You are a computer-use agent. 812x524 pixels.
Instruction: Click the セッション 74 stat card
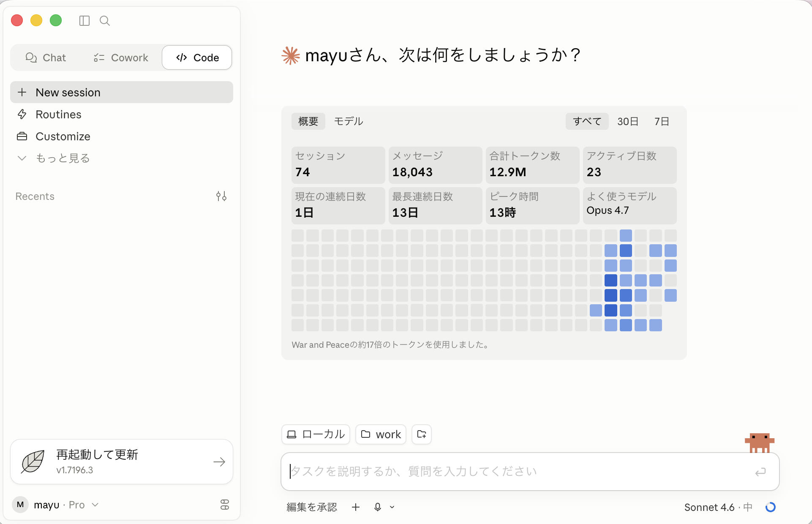coord(338,165)
